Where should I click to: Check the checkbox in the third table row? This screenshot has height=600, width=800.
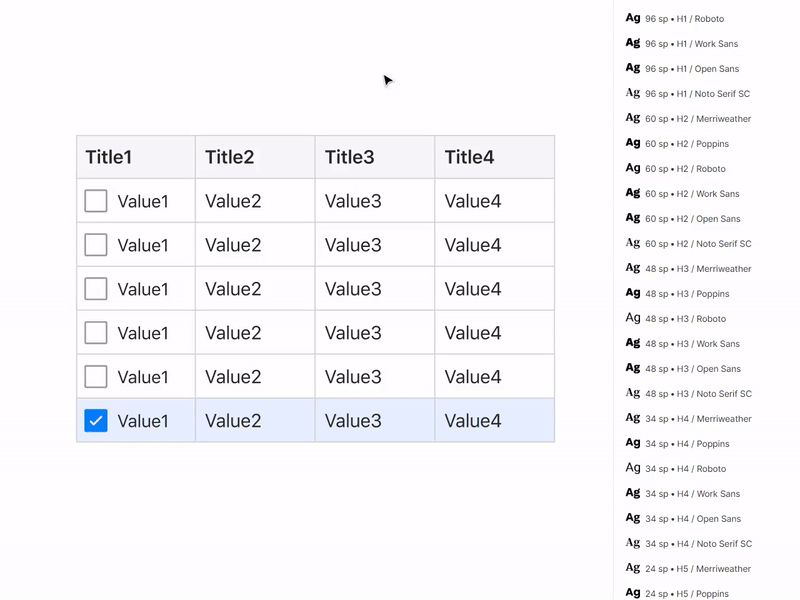pos(96,289)
